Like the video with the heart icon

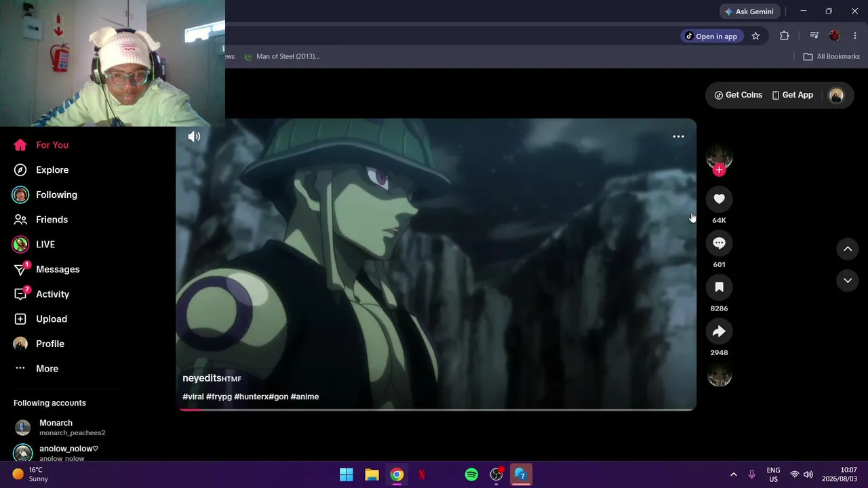719,199
